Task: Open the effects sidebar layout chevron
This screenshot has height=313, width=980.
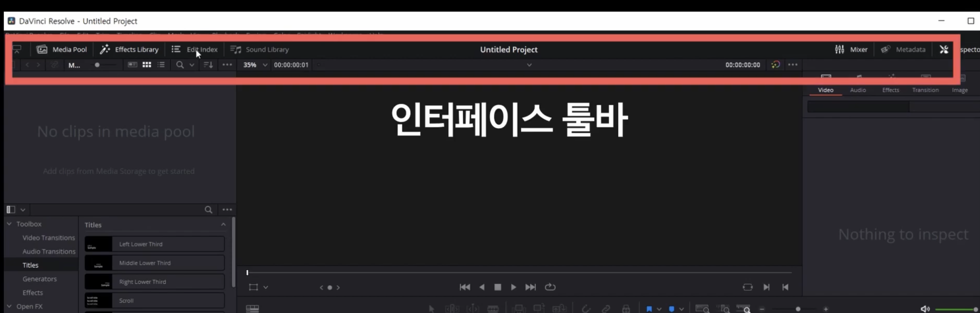Action: [x=23, y=210]
